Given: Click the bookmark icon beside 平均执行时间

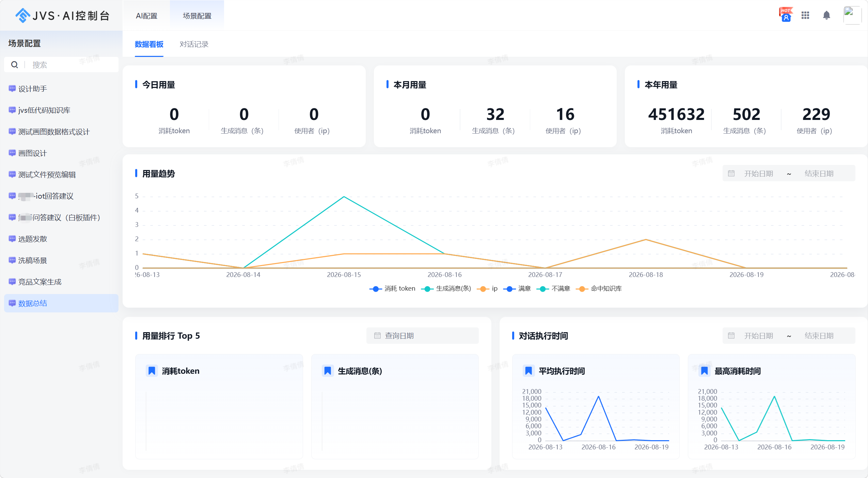Looking at the screenshot, I should click(528, 371).
